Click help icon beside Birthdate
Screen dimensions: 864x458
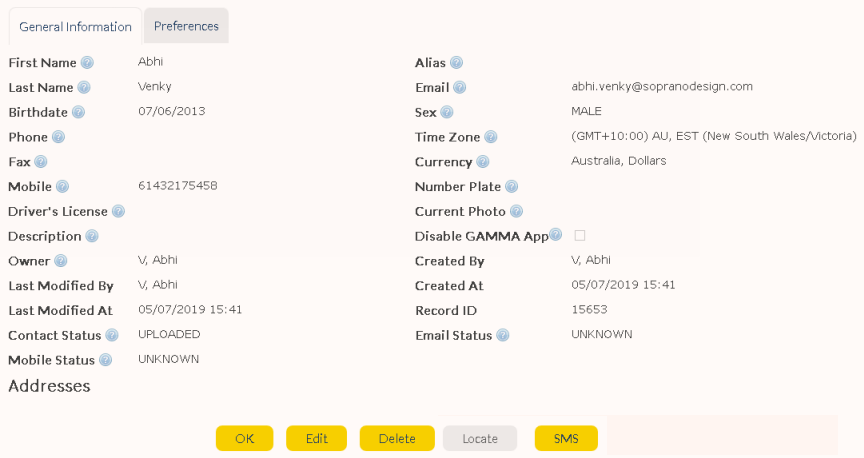78,112
